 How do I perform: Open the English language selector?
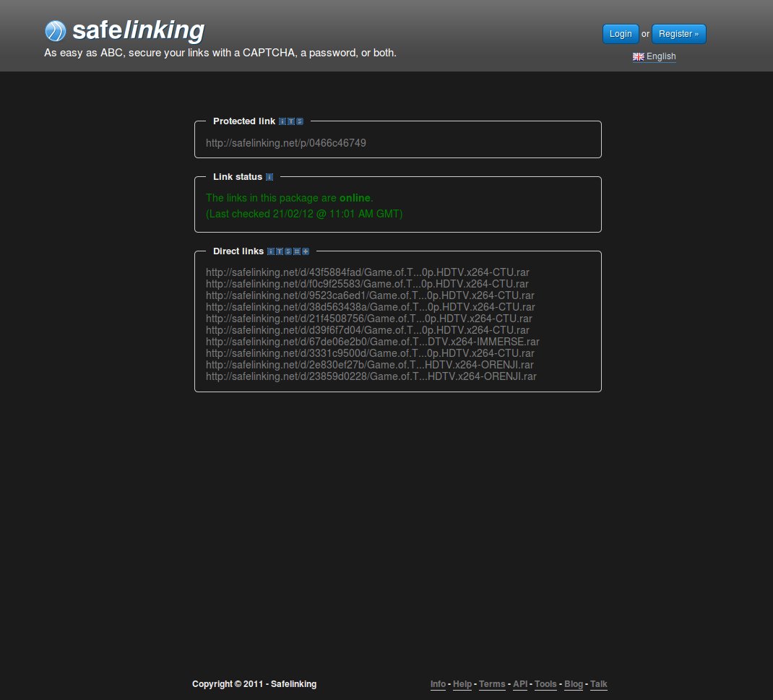(x=655, y=56)
